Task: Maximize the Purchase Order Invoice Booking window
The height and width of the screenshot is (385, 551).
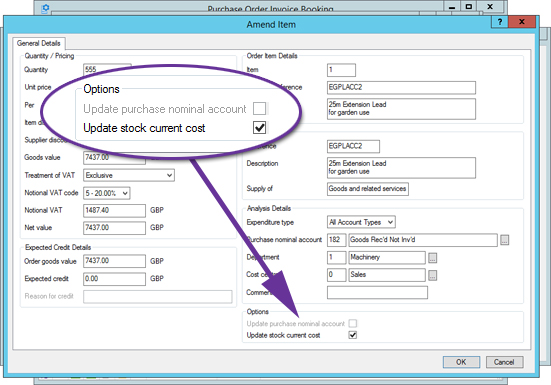Action: point(469,6)
